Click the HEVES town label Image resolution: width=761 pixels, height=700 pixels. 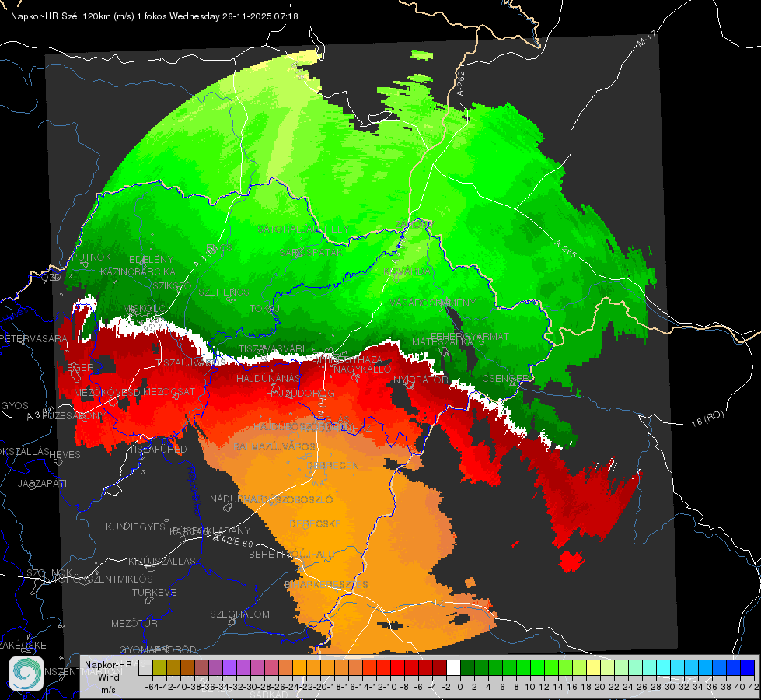[x=65, y=455]
